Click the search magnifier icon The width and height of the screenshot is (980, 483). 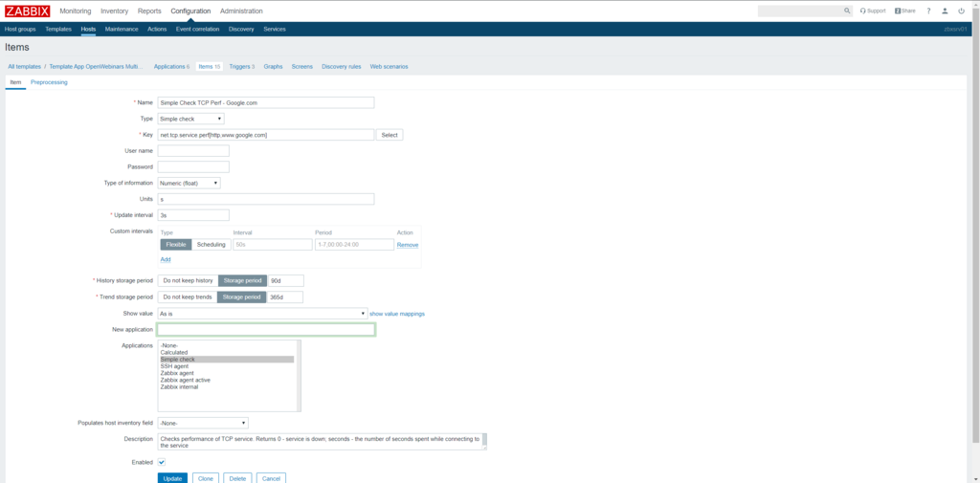click(x=847, y=11)
